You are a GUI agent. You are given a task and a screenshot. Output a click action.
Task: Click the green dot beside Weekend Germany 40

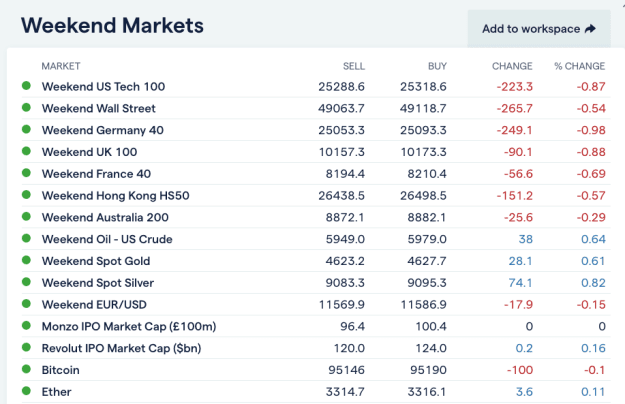tap(26, 129)
